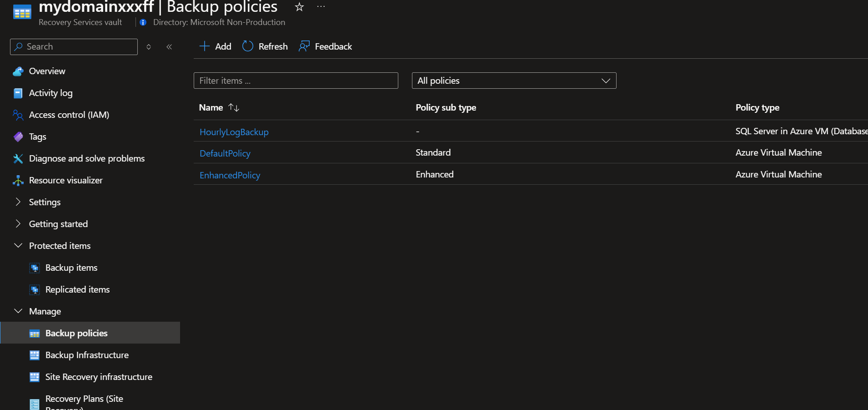Click the Filter items input

(x=296, y=81)
